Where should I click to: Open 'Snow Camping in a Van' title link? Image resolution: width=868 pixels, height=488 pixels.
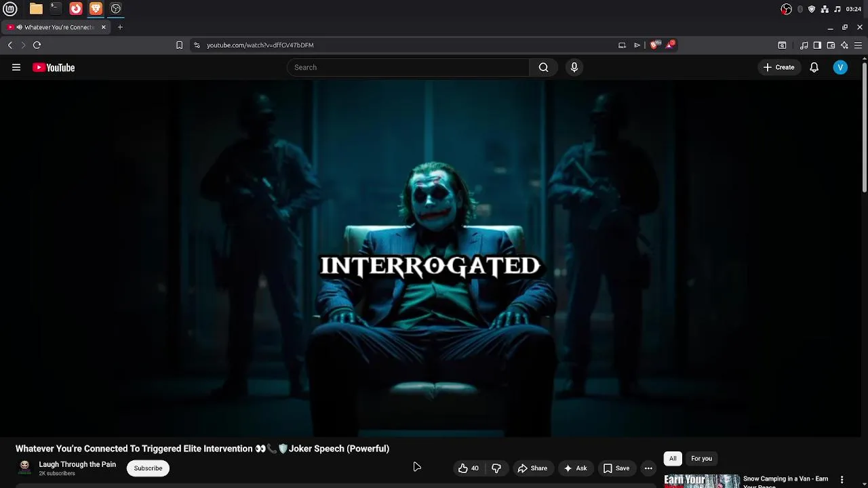tap(785, 481)
